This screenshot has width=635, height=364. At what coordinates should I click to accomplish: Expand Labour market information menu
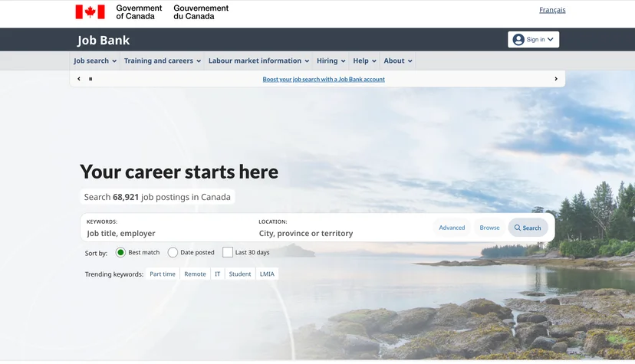[x=258, y=61]
